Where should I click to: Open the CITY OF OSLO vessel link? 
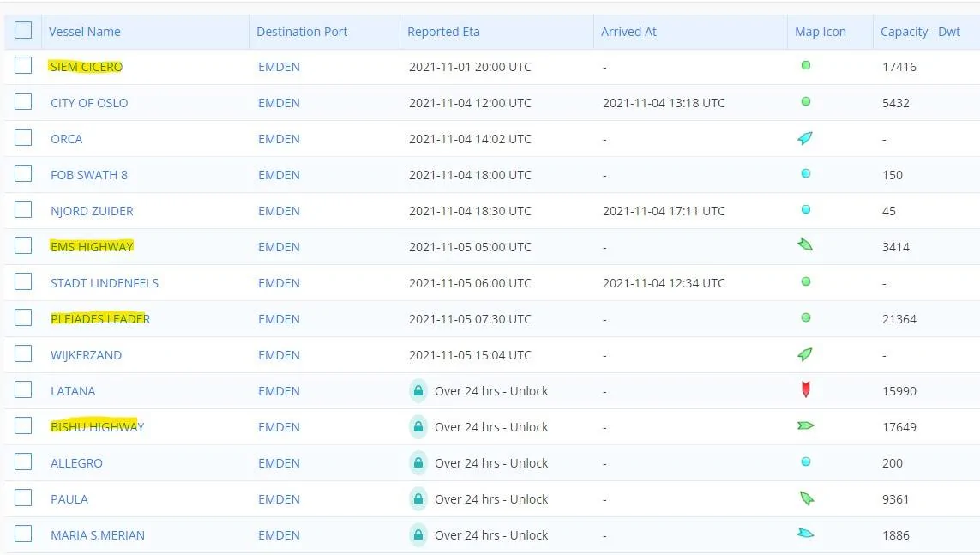[89, 103]
